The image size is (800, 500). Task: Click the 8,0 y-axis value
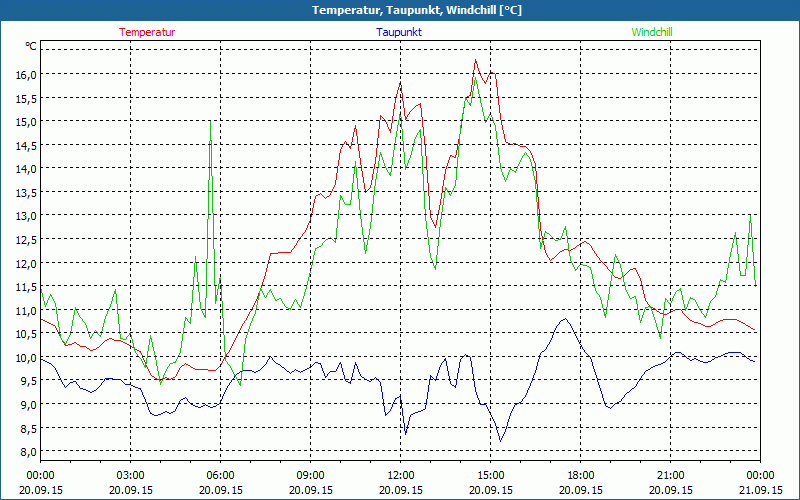[29, 452]
